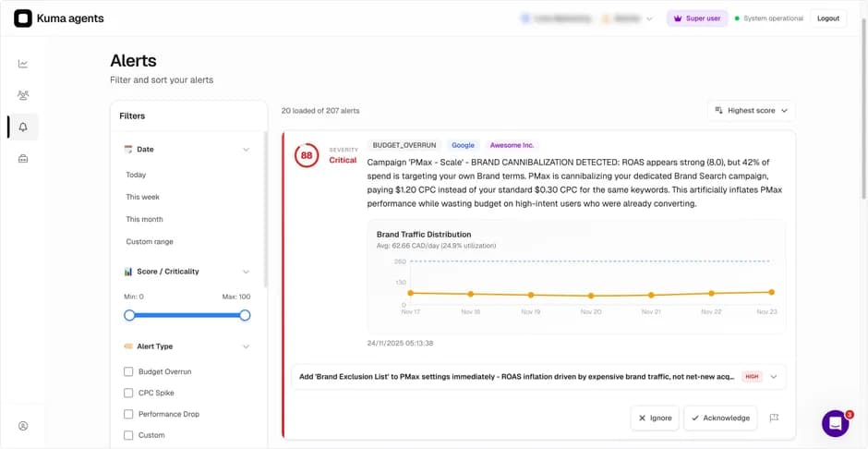Select the This week date filter

pyautogui.click(x=142, y=197)
